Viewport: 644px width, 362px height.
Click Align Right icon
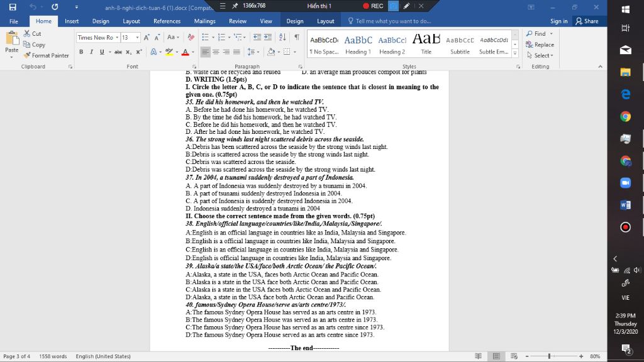click(226, 52)
